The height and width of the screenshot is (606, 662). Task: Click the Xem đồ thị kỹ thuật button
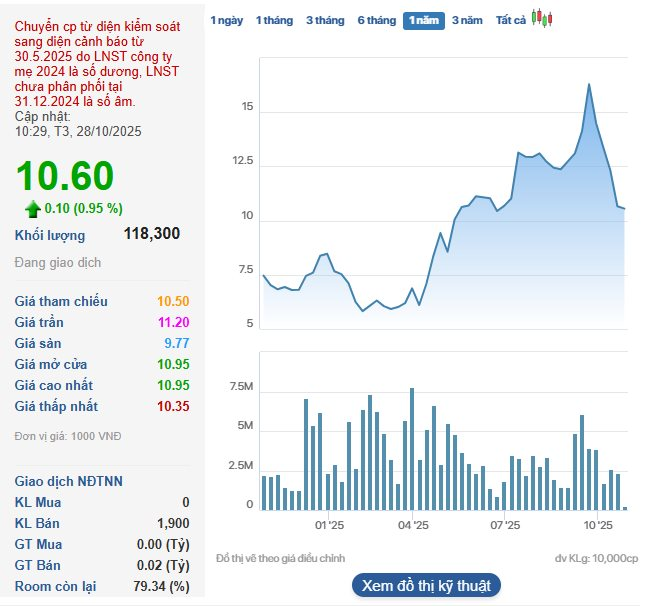point(426,585)
